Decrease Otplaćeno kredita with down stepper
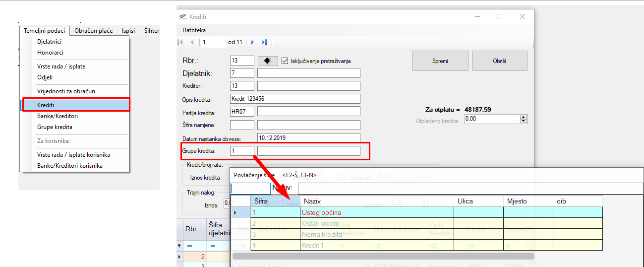Screen dimensions: 644x267 point(523,121)
